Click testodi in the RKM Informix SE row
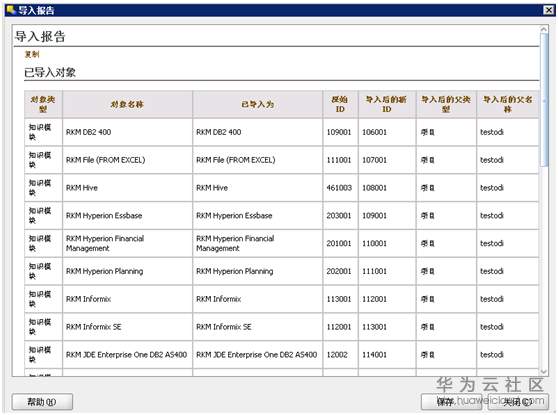 pyautogui.click(x=492, y=327)
